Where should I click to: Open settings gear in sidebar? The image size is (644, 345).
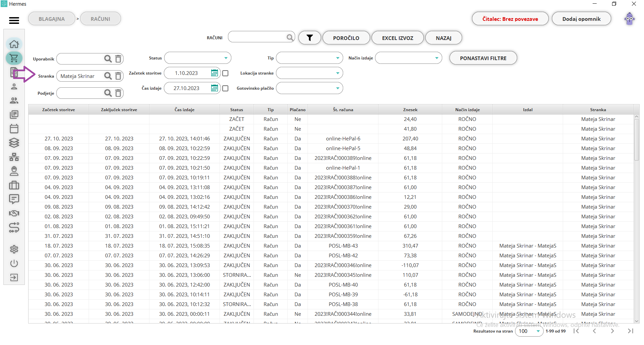point(14,249)
